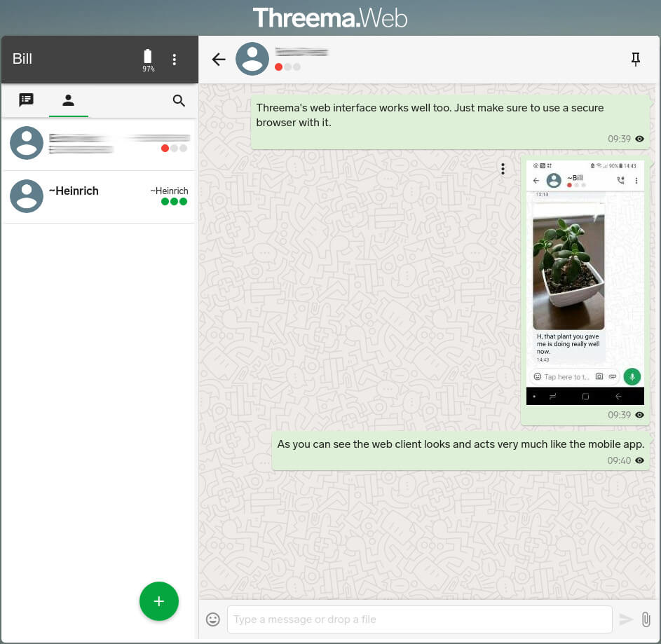This screenshot has height=644, width=661.
Task: Focus the 'Type a message or drop a file' field
Action: [419, 619]
